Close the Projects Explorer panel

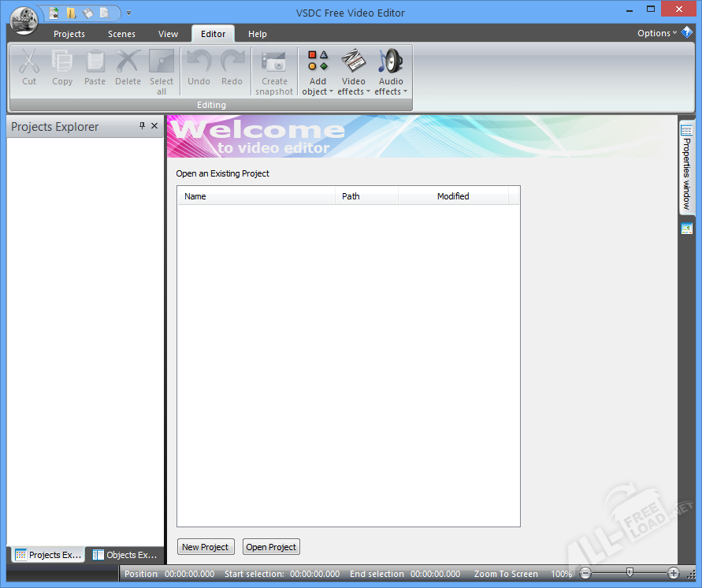click(154, 126)
